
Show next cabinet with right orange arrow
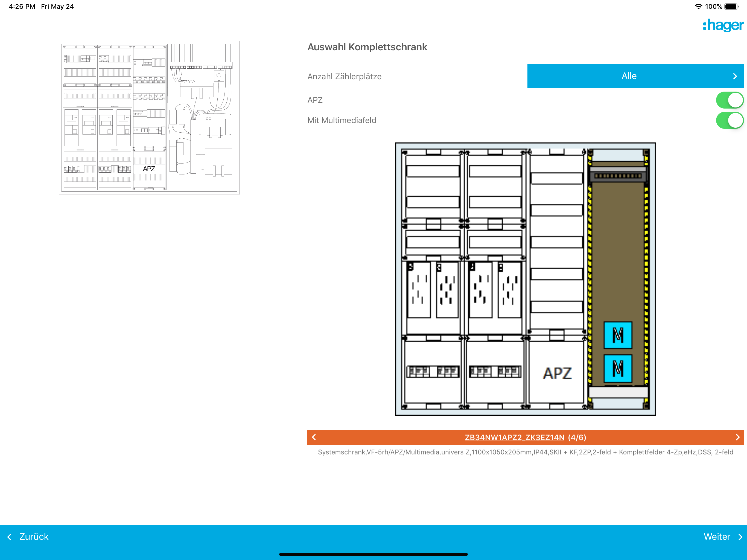coord(737,437)
